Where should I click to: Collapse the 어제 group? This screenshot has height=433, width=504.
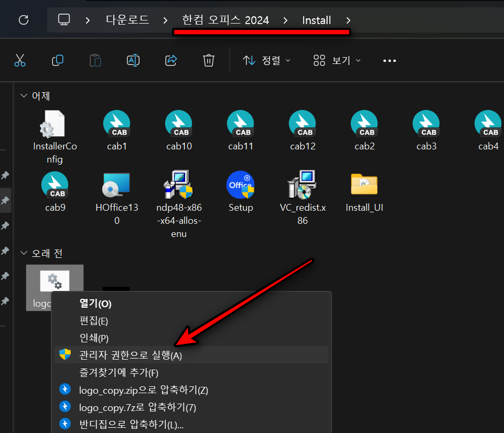[24, 96]
